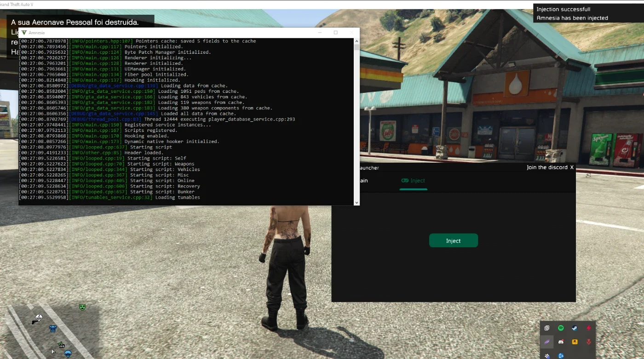Click 'Starting script: Self' log line

coord(103,158)
